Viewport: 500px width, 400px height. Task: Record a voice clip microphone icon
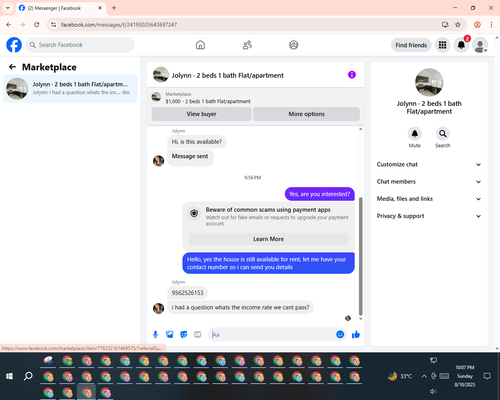point(155,334)
